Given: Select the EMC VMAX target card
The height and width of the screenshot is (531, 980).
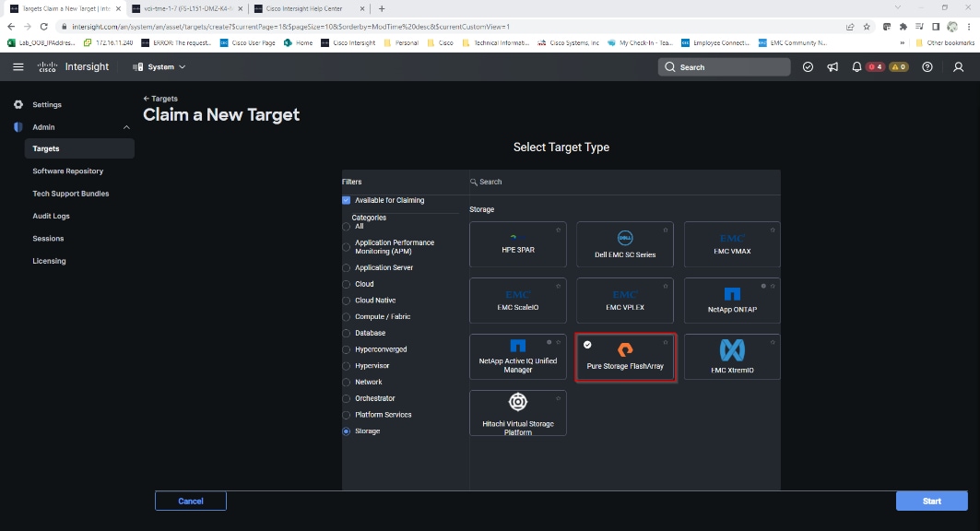Looking at the screenshot, I should point(732,244).
